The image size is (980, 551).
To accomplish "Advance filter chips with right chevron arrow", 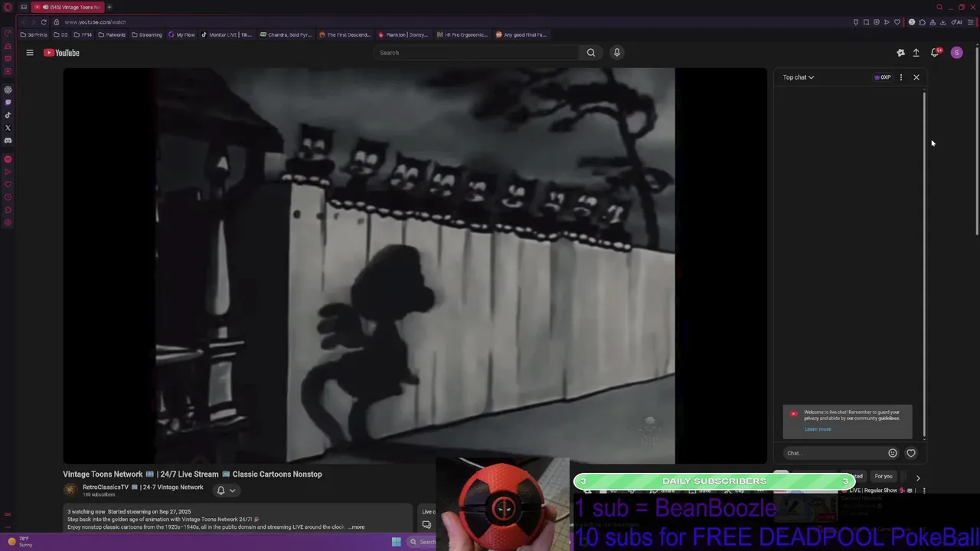I will pos(918,478).
